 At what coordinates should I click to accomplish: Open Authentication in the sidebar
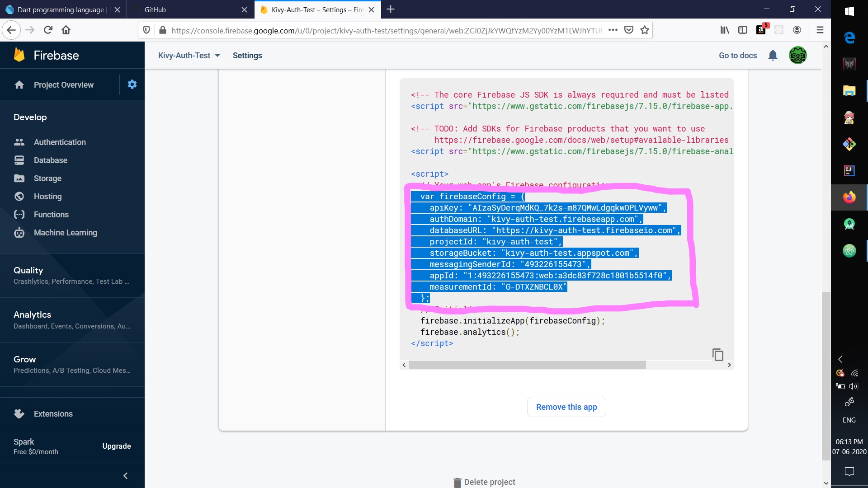coord(60,142)
